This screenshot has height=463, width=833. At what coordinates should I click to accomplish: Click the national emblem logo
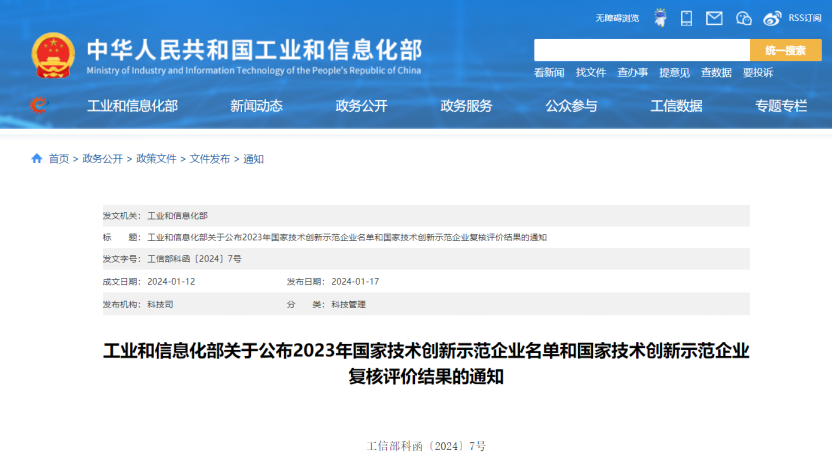(x=53, y=55)
